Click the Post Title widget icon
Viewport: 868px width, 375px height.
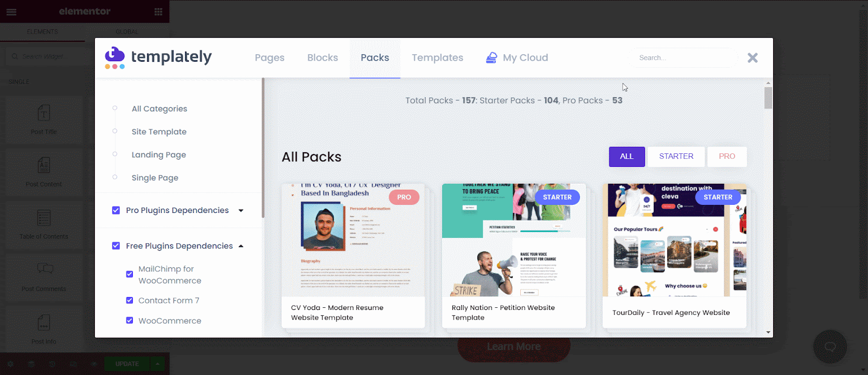[44, 113]
